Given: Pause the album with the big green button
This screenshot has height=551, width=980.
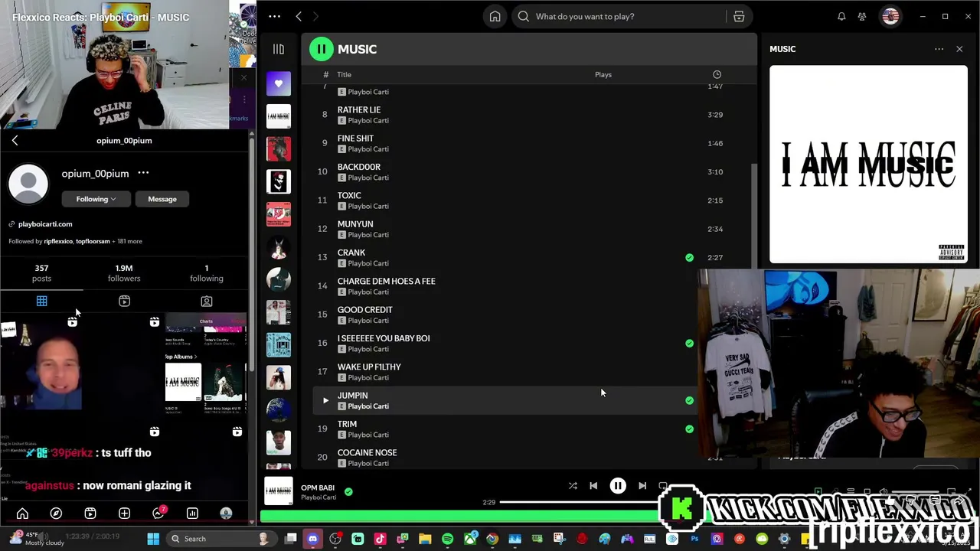Looking at the screenshot, I should [x=322, y=49].
